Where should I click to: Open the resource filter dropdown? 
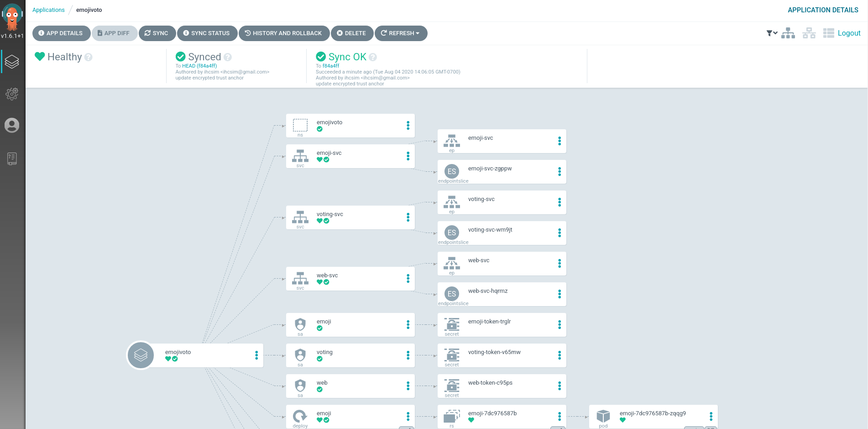point(771,33)
